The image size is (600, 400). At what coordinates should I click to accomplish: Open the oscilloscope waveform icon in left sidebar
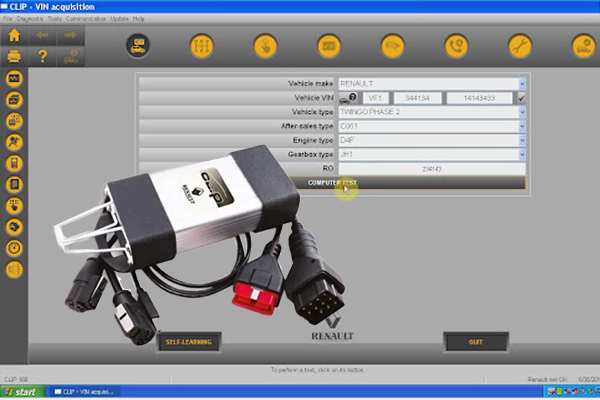14,77
